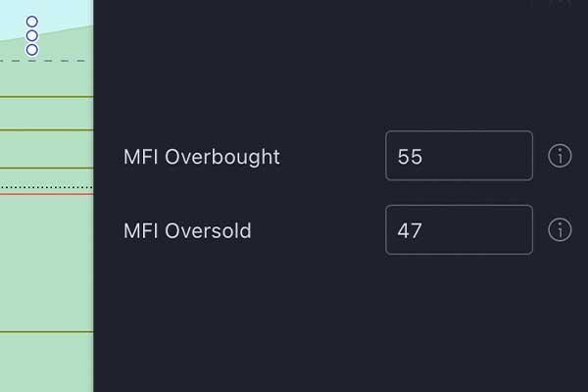Click the middle circle handle on the chart
588x392 pixels.
[31, 35]
